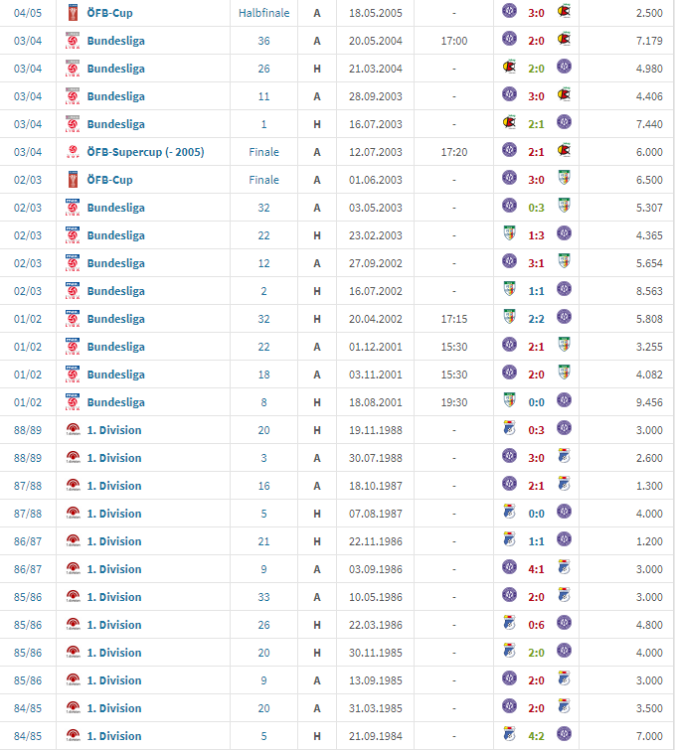The image size is (675, 750).
Task: Click ÖFB-Cup logo in the 04/05 Halbfinale row
Action: [x=72, y=13]
